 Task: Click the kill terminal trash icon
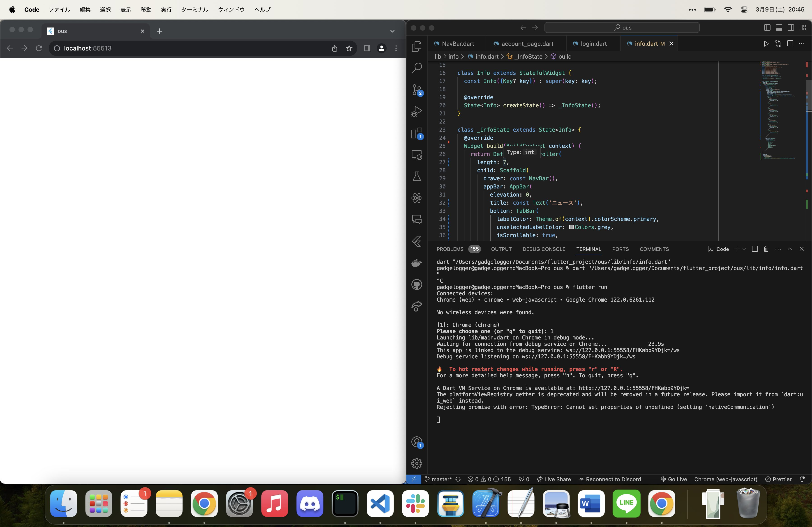pos(766,249)
